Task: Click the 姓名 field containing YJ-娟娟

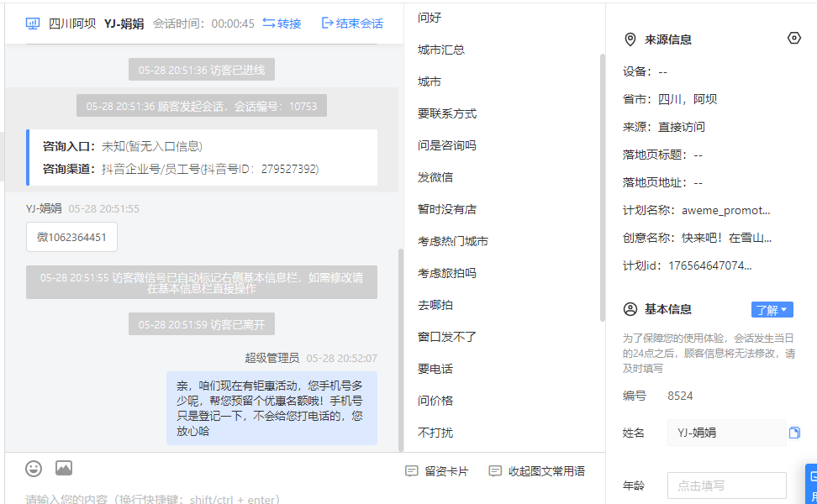Action: click(x=727, y=433)
